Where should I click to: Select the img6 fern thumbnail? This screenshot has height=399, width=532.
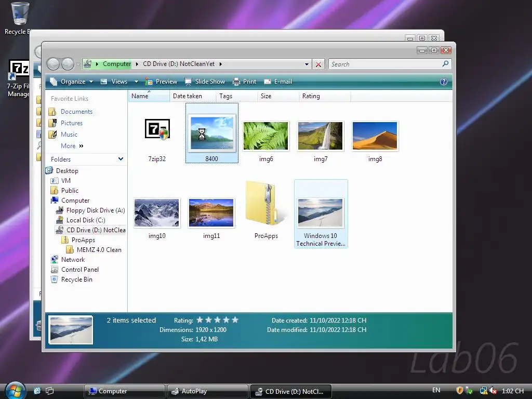265,136
